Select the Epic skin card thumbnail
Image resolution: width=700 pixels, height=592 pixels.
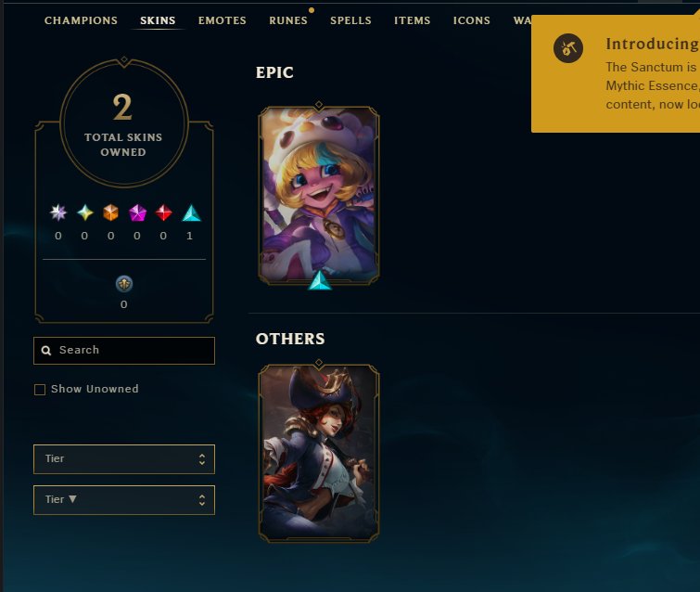click(x=319, y=195)
